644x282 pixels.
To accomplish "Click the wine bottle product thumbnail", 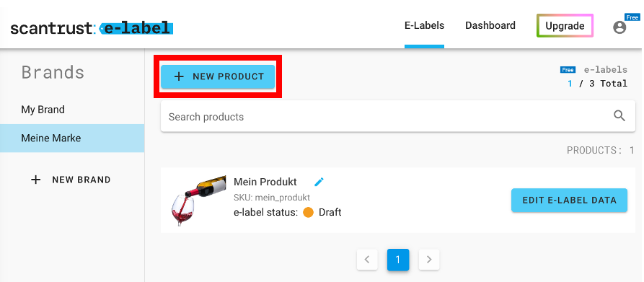I will pyautogui.click(x=198, y=201).
